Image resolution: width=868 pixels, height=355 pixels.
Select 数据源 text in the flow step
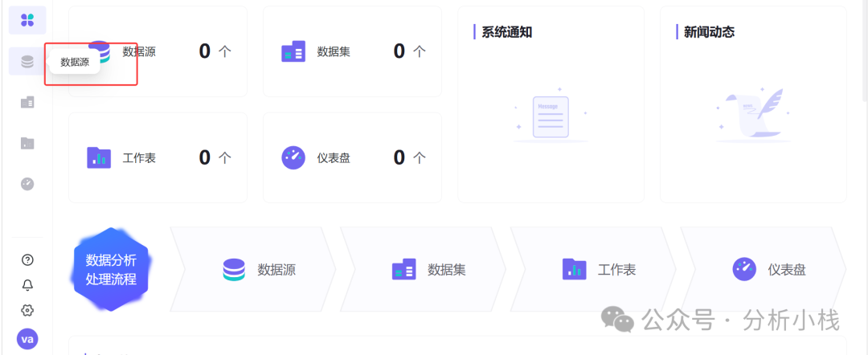(x=276, y=270)
